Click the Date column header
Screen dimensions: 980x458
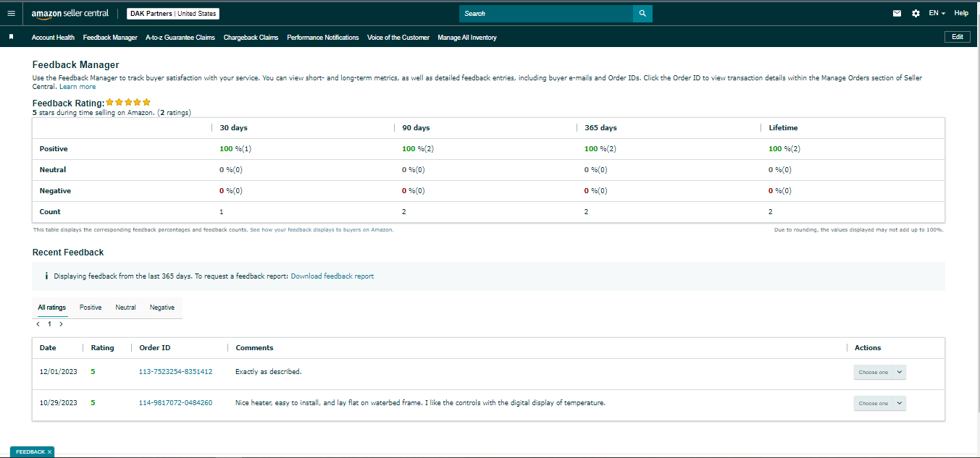(x=48, y=348)
